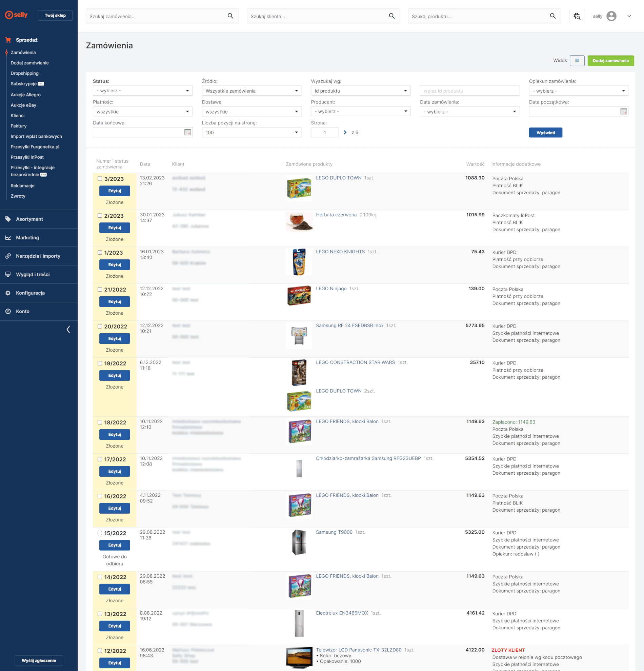This screenshot has height=671, width=644.
Task: Open the Producent dropdown
Action: click(x=361, y=112)
